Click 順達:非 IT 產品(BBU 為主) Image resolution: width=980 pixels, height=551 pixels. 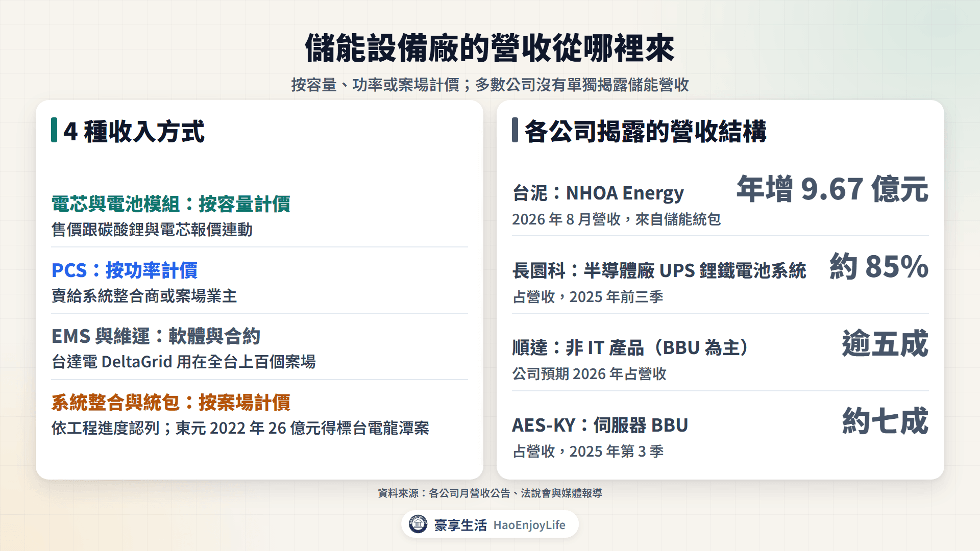pyautogui.click(x=630, y=348)
